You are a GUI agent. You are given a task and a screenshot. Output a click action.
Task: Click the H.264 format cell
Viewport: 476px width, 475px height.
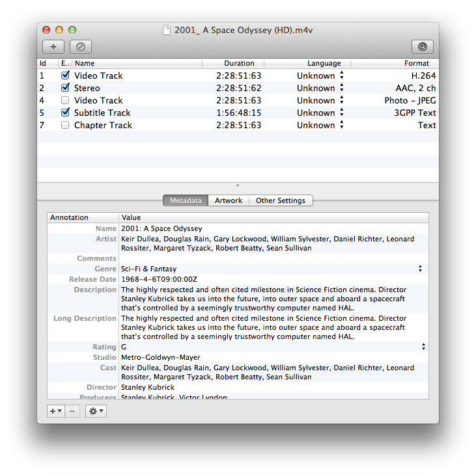tap(423, 75)
